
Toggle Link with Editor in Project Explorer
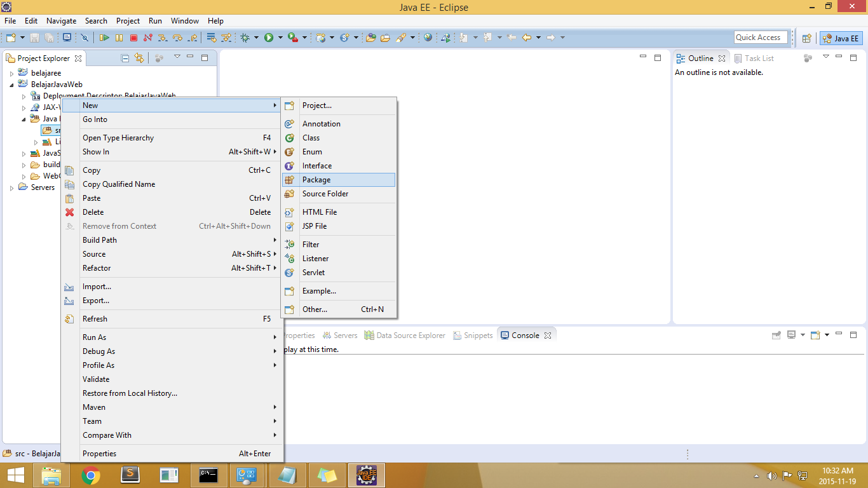click(x=139, y=58)
